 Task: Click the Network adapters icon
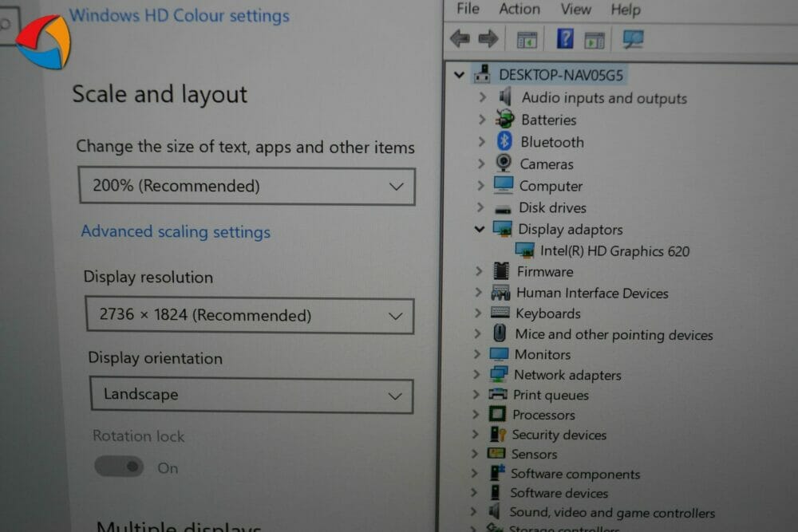point(498,374)
